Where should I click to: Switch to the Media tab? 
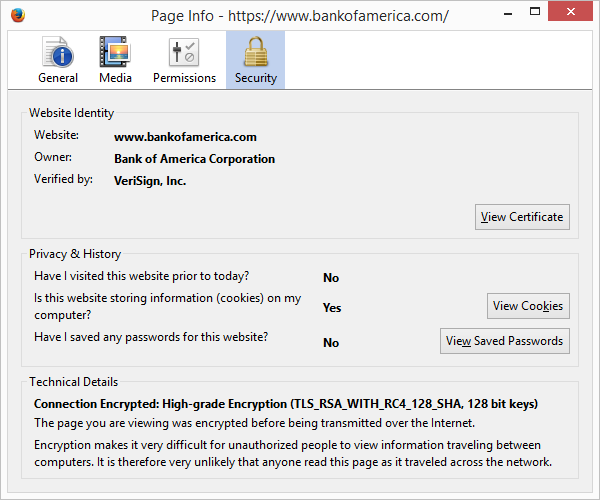coord(115,60)
